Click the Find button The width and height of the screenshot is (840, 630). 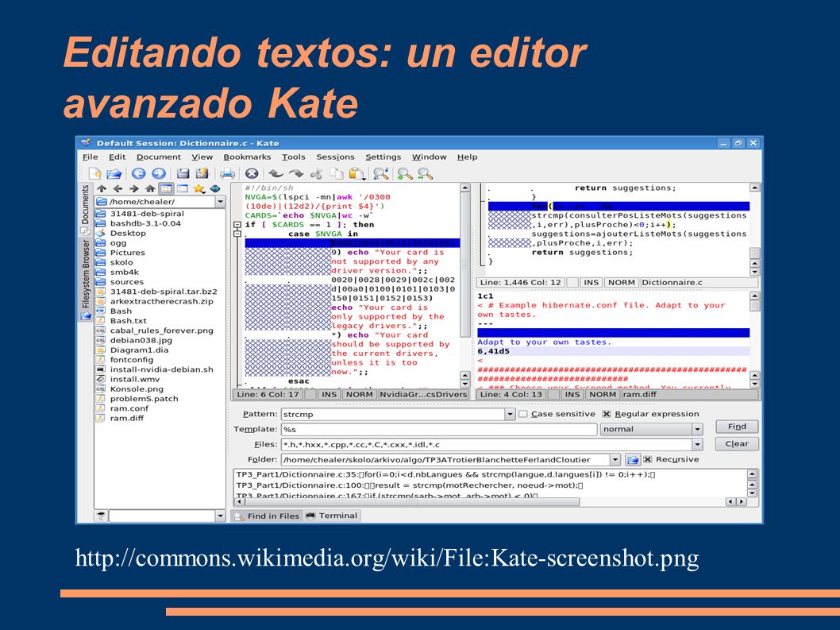737,427
